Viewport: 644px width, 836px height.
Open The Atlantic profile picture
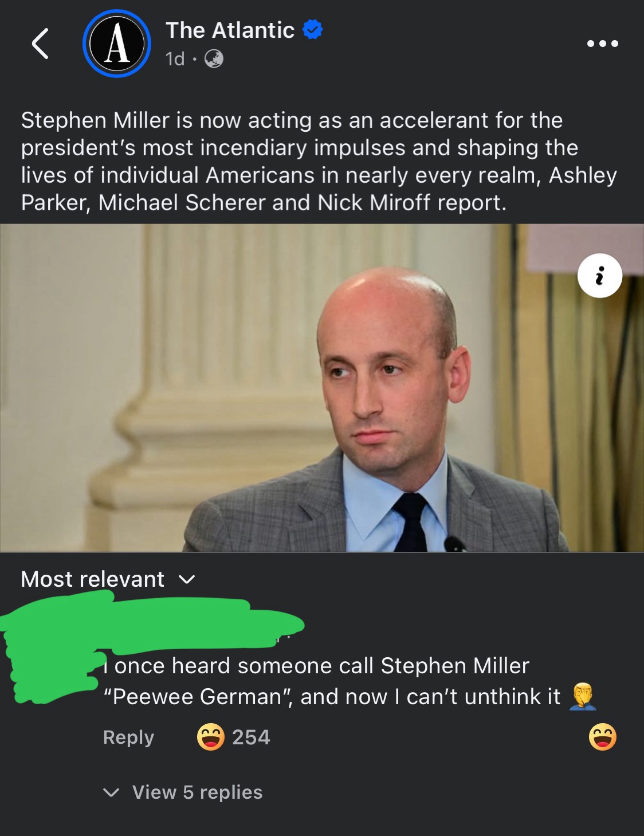click(117, 44)
